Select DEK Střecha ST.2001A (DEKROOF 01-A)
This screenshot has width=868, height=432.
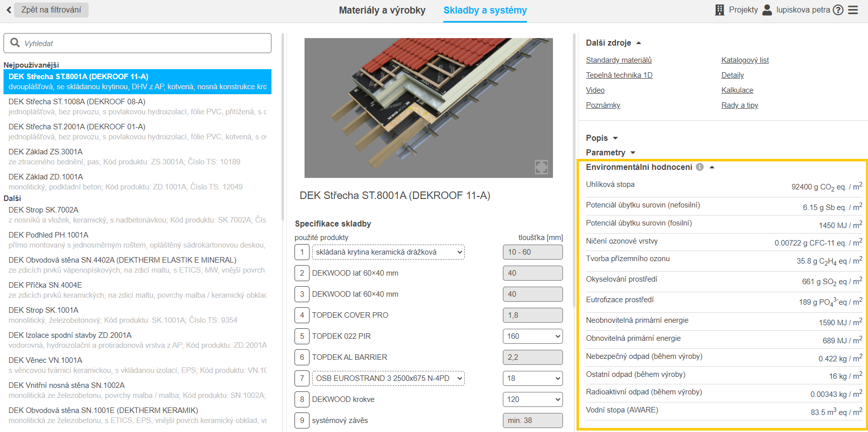137,131
